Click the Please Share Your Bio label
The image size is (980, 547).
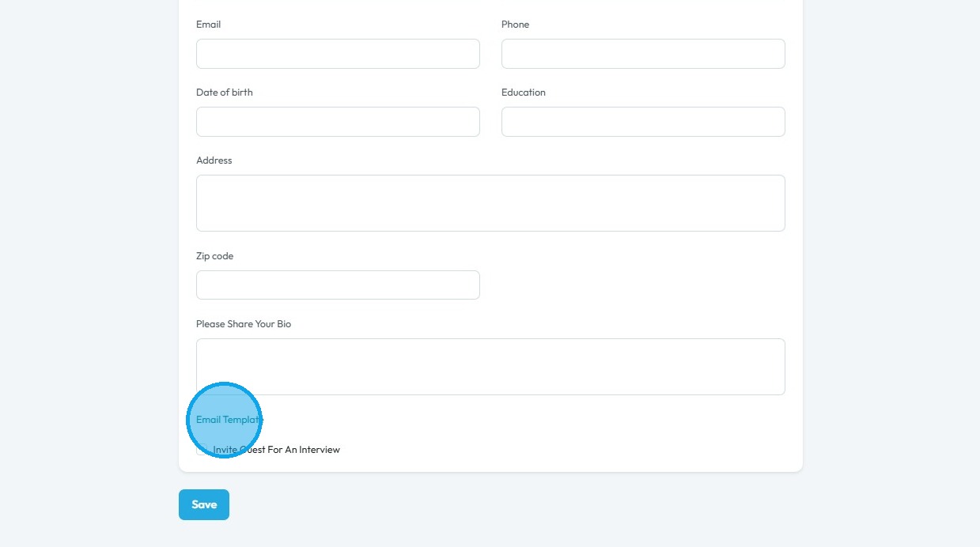pos(244,324)
